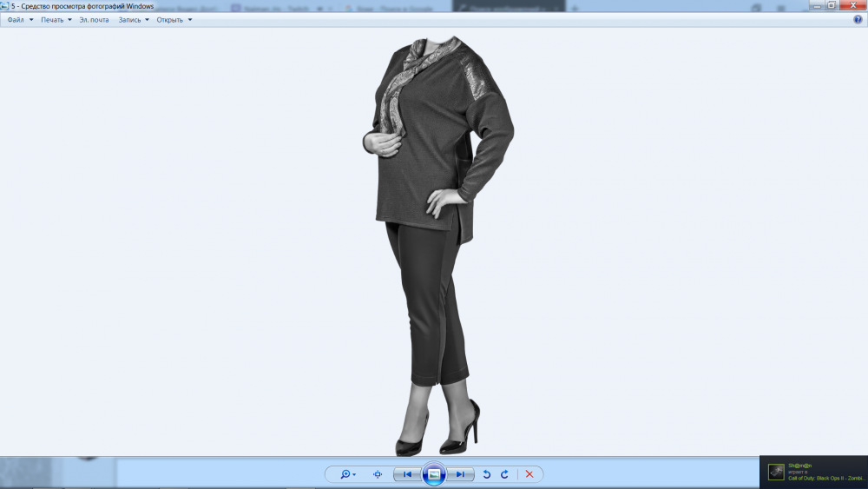Go to the previous photo
868x489 pixels.
(x=407, y=474)
